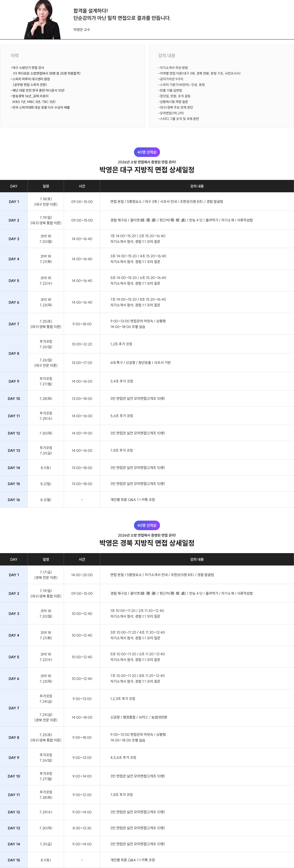Click the 'DAY 16' row label
Image resolution: width=294 pixels, height=868 pixels.
click(x=14, y=500)
